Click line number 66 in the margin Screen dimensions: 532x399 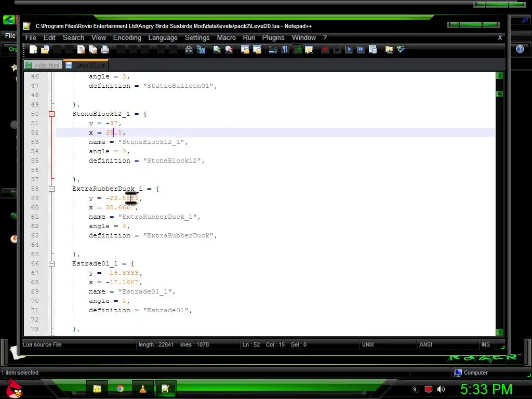tap(35, 263)
